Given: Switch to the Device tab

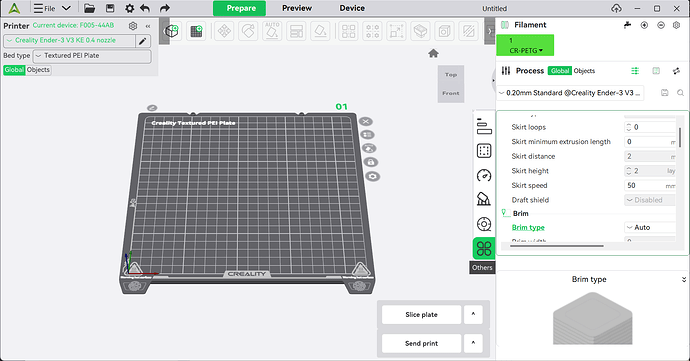Looking at the screenshot, I should (352, 8).
